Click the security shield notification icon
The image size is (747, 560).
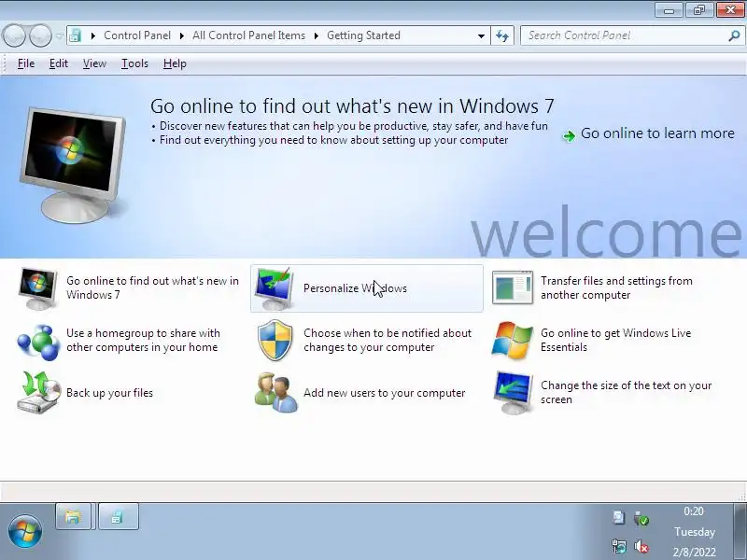pyautogui.click(x=275, y=340)
